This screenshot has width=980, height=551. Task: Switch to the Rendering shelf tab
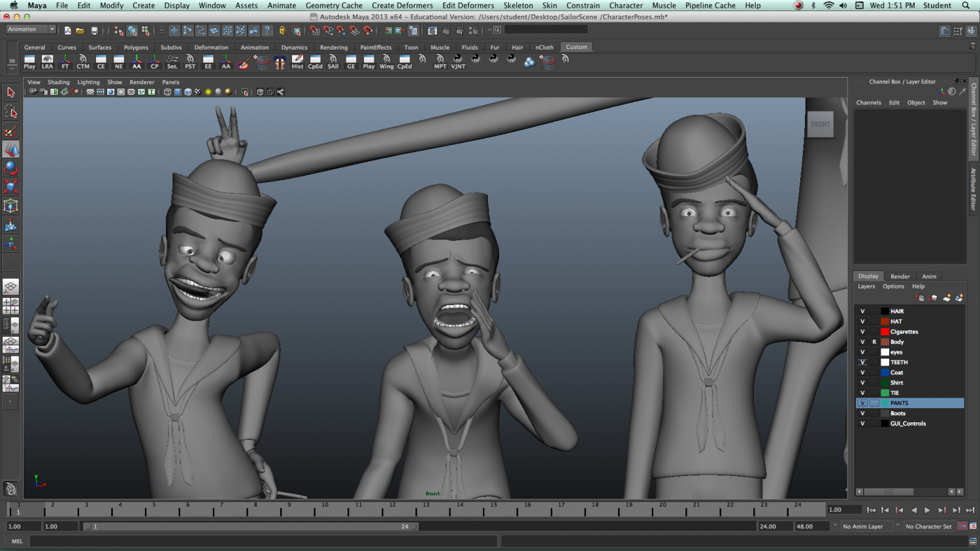click(x=334, y=47)
